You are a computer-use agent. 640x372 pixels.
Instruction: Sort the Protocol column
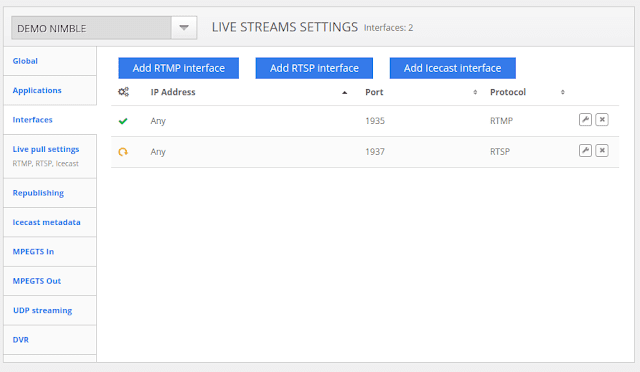tap(562, 92)
